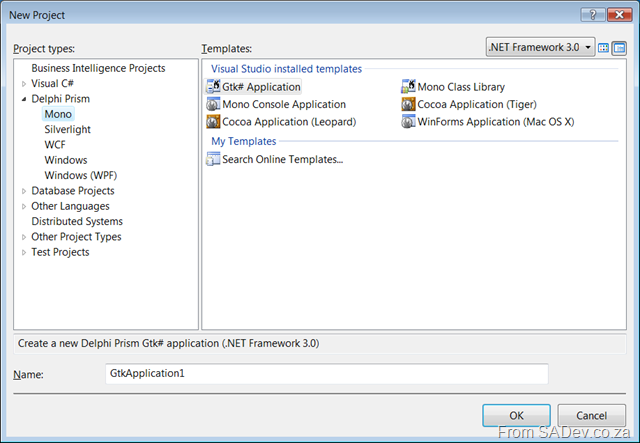640x443 pixels.
Task: Click the Mono Class Library icon
Action: pos(408,87)
